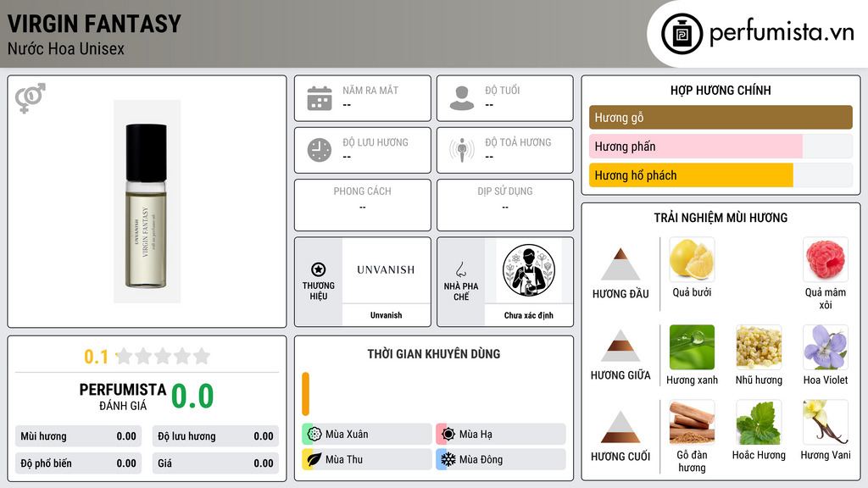868x488 pixels.
Task: Click the Nước Hoa Unisex subtitle
Action: coord(66,48)
